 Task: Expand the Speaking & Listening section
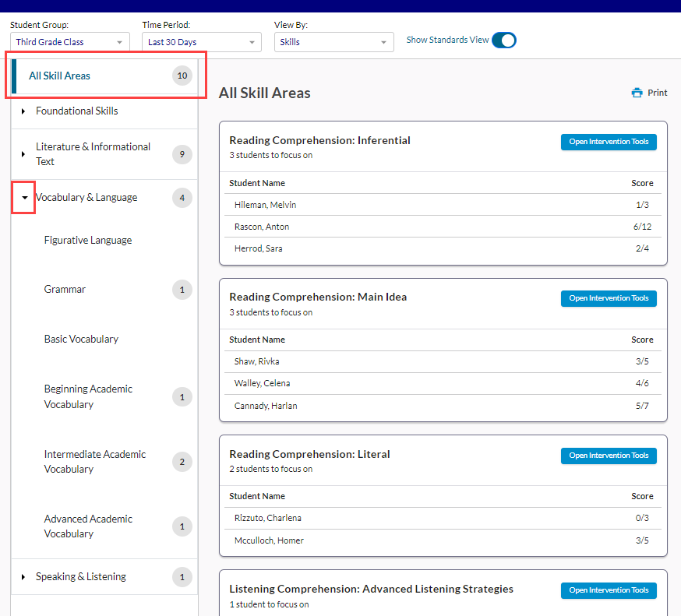pyautogui.click(x=23, y=577)
